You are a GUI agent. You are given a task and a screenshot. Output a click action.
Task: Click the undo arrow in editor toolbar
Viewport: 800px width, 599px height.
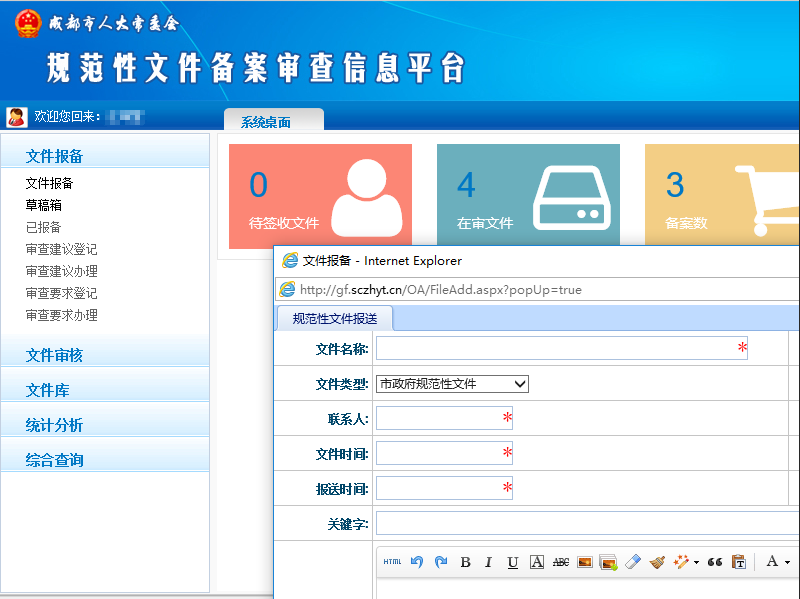pos(417,562)
